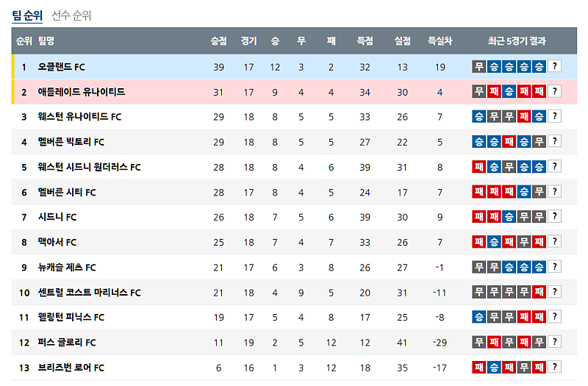588x386 pixels.
Task: Sort table by 승점 column header
Action: coord(218,41)
